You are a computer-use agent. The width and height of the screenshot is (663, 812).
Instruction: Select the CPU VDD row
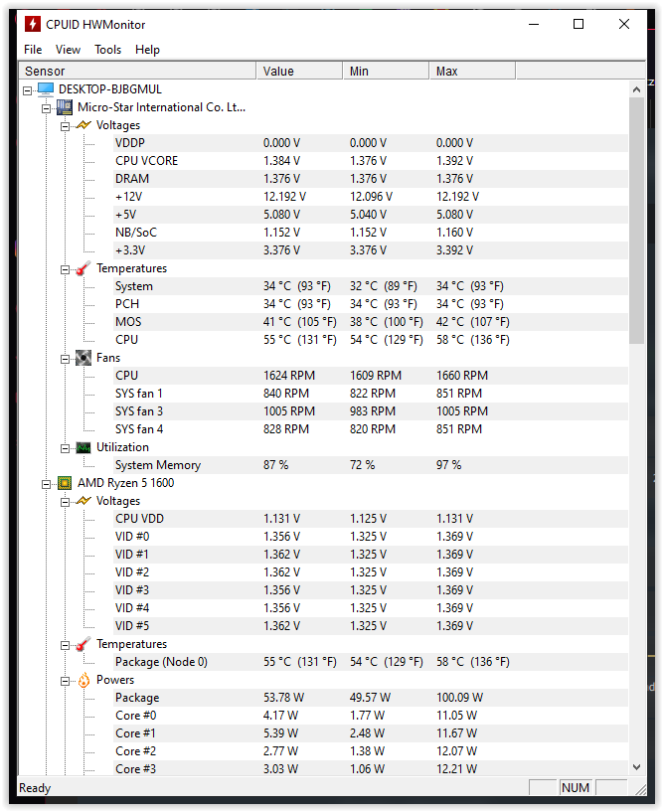pos(371,519)
